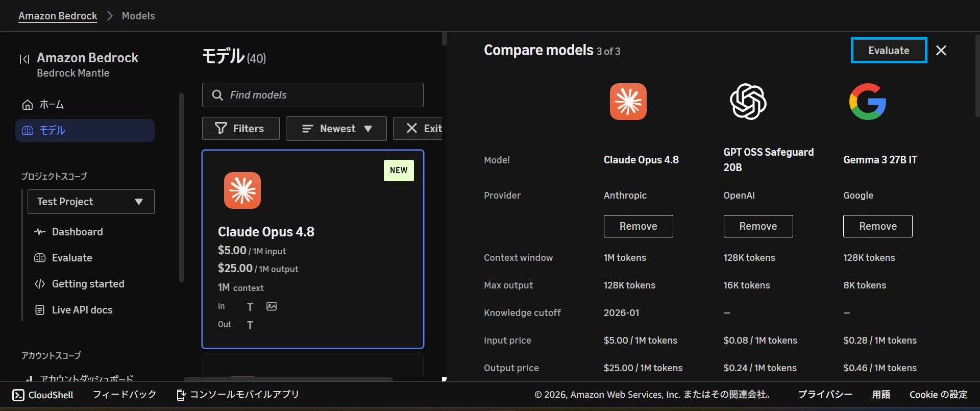
Task: Open Live API docs
Action: click(82, 310)
